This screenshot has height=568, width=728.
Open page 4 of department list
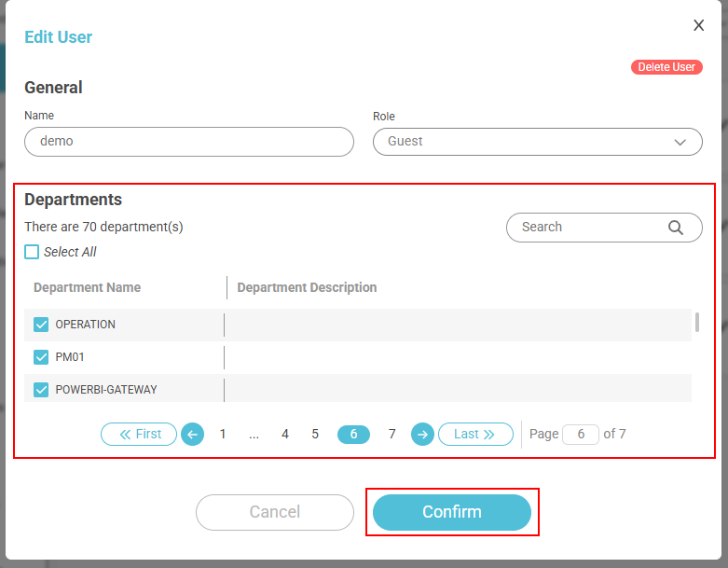coord(285,435)
